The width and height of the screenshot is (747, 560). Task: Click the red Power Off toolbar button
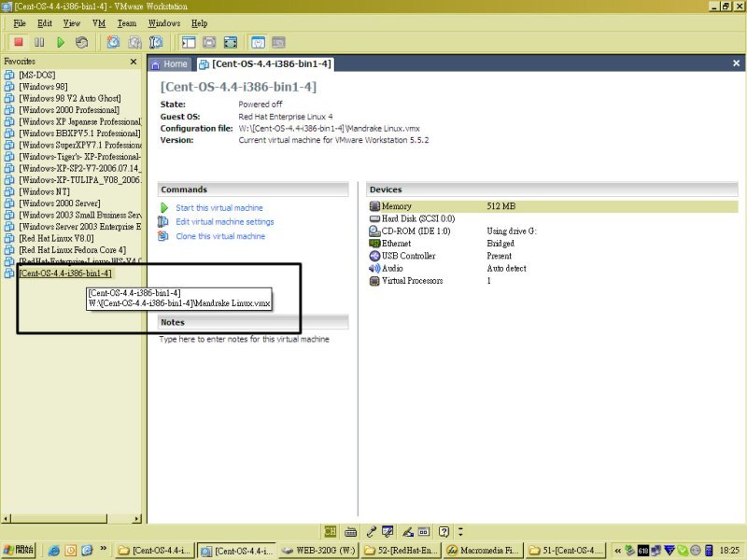19,42
